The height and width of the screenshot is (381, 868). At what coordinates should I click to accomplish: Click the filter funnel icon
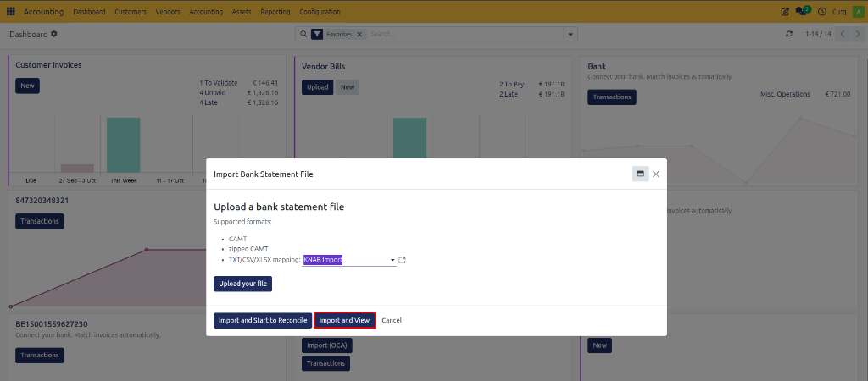point(317,34)
